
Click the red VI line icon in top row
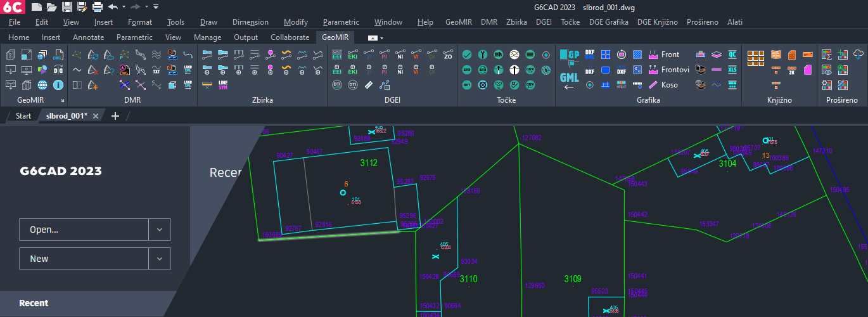416,55
